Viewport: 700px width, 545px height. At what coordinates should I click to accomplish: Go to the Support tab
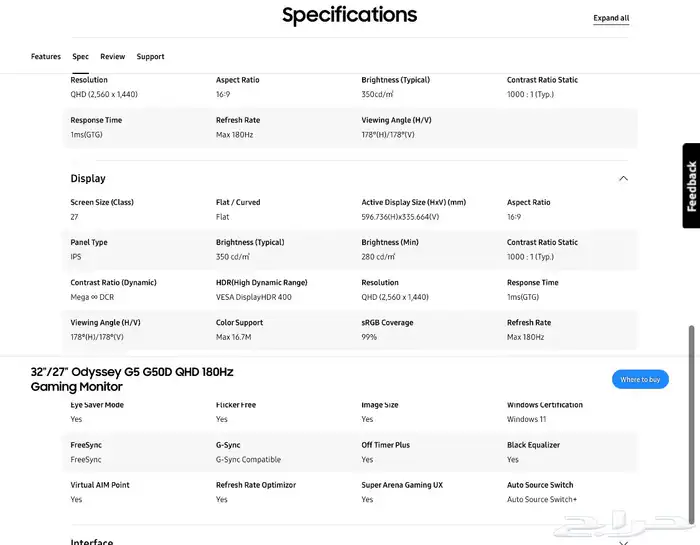coord(150,57)
